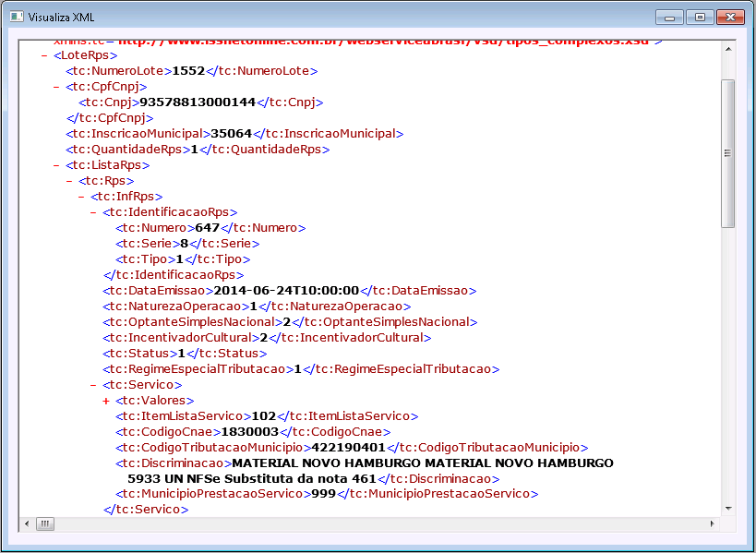Click the tc:ListaRps tag name
756x553 pixels.
(107, 165)
